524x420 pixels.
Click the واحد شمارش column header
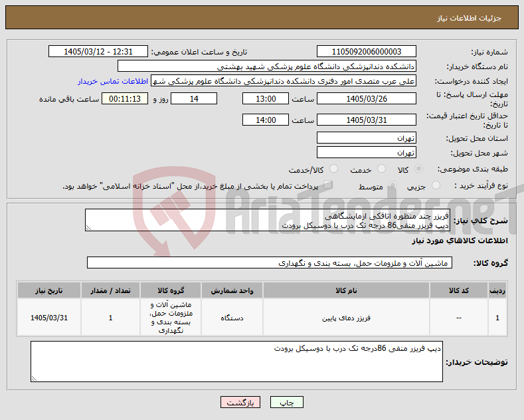pyautogui.click(x=232, y=290)
